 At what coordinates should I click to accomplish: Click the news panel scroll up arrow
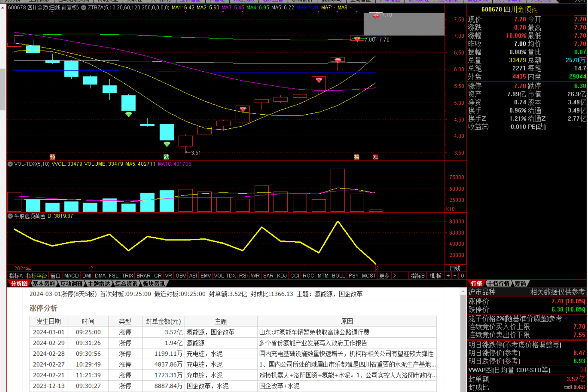coord(463,292)
